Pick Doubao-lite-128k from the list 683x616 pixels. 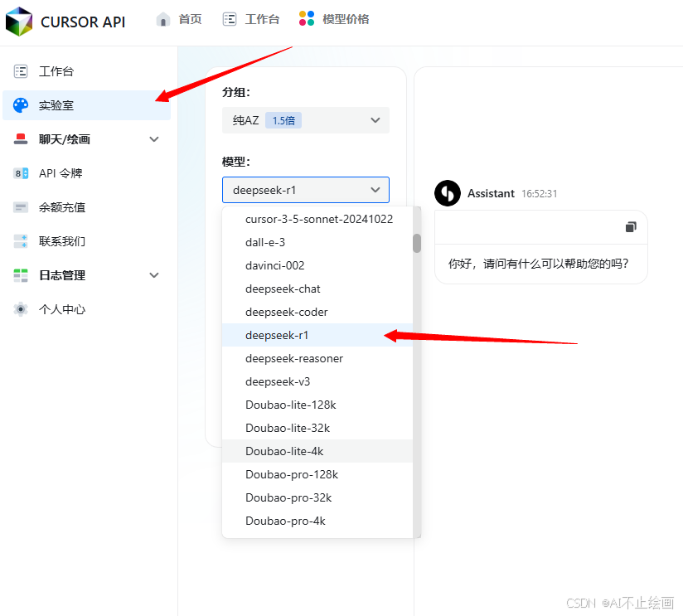tap(317, 405)
